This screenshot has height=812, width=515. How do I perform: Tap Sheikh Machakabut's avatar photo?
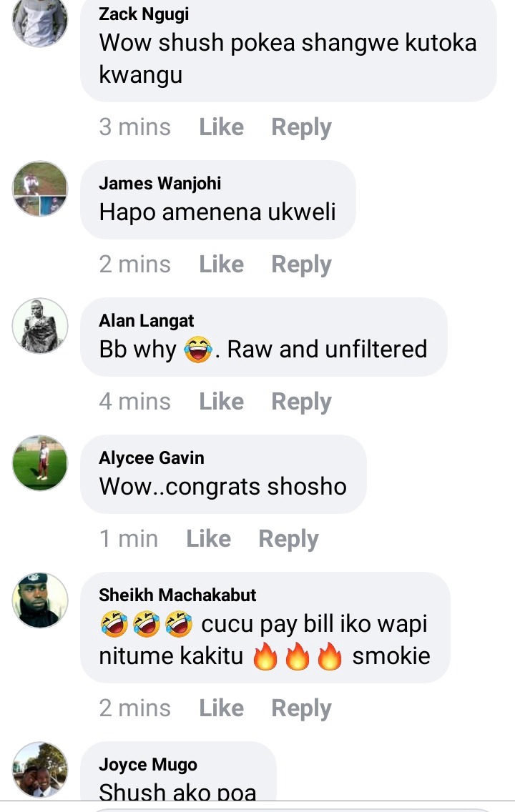pos(40,600)
